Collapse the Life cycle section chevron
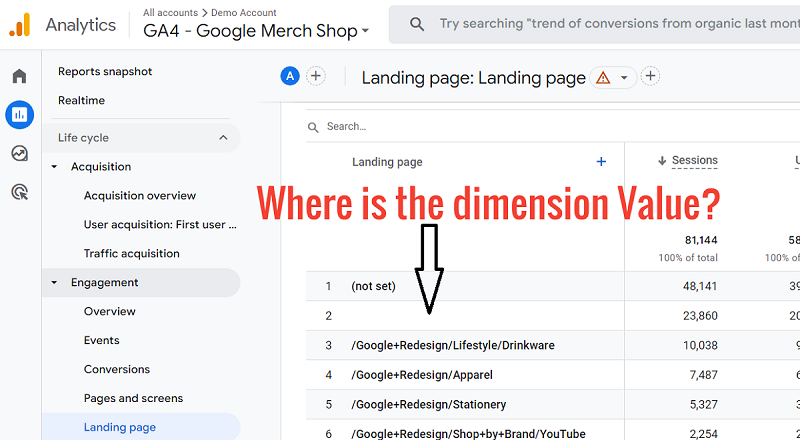This screenshot has height=440, width=800. 223,138
